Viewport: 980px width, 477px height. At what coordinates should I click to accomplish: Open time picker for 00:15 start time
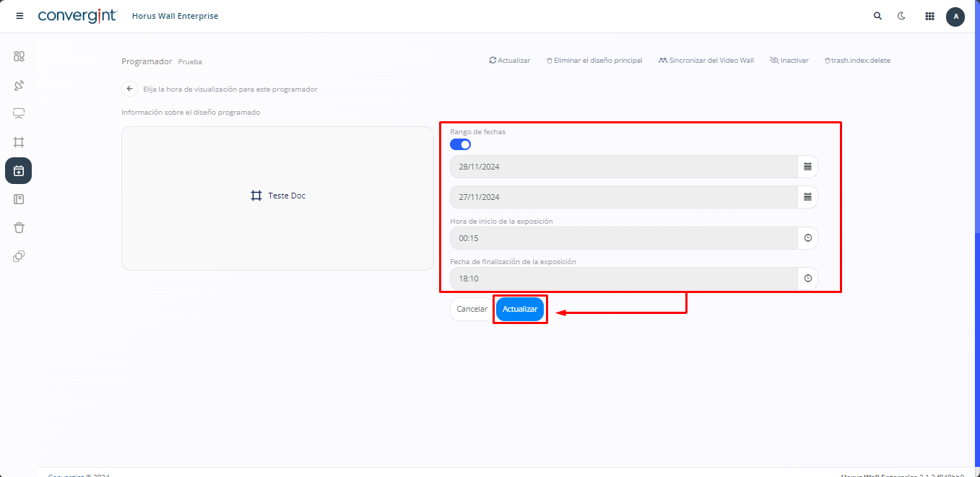click(x=807, y=238)
